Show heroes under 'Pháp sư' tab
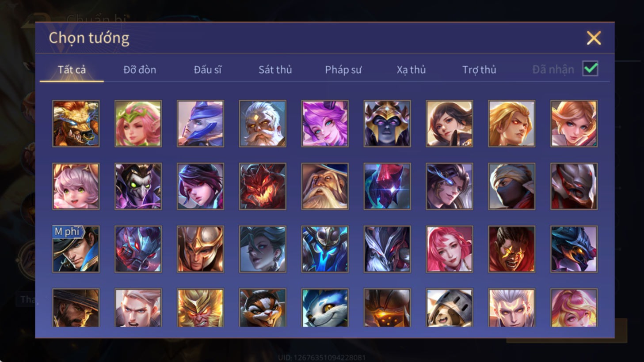This screenshot has height=362, width=644. point(343,70)
